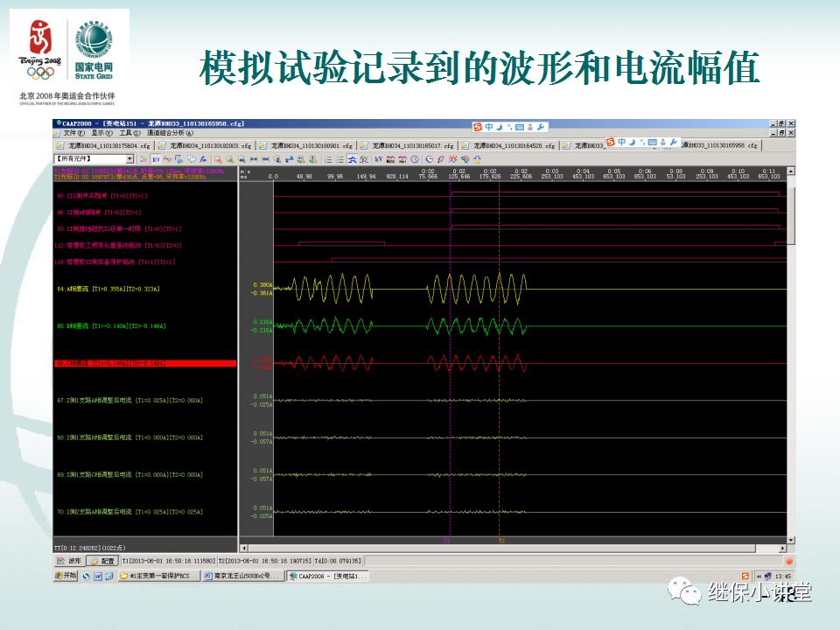The image size is (840, 630).
Task: Toggle the T2 timeline marker label
Action: pyautogui.click(x=500, y=539)
